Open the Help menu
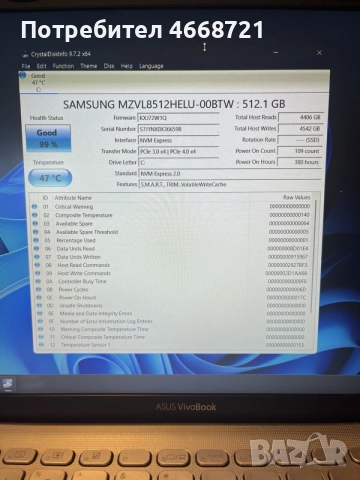 127,66
